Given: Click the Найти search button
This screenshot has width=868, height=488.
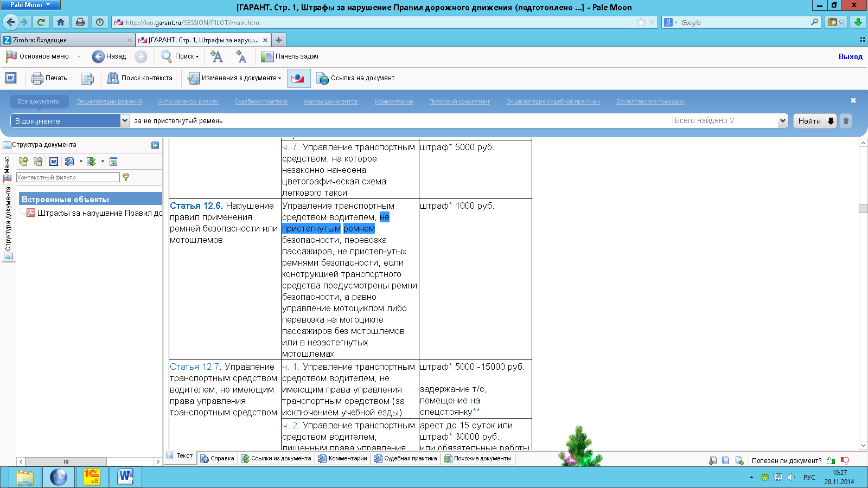Looking at the screenshot, I should coord(815,121).
